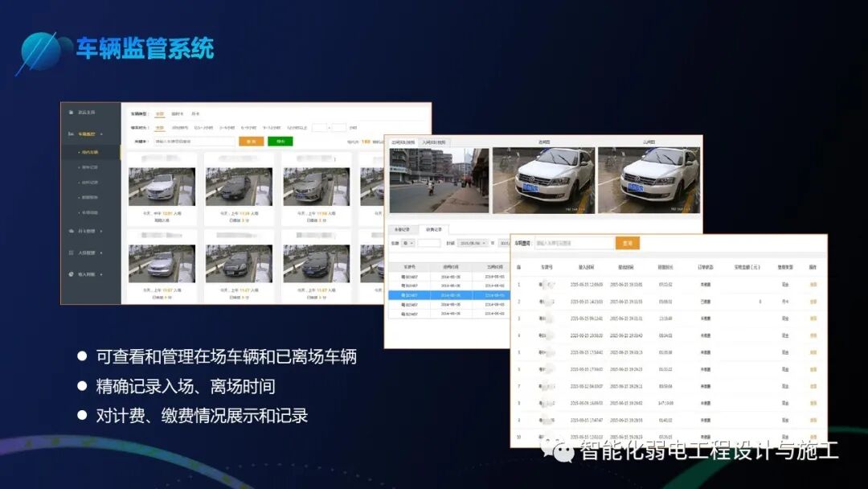Image resolution: width=868 pixels, height=489 pixels.
Task: Click the bullet 对计费、缴费情况展示和记录
Action: (202, 415)
